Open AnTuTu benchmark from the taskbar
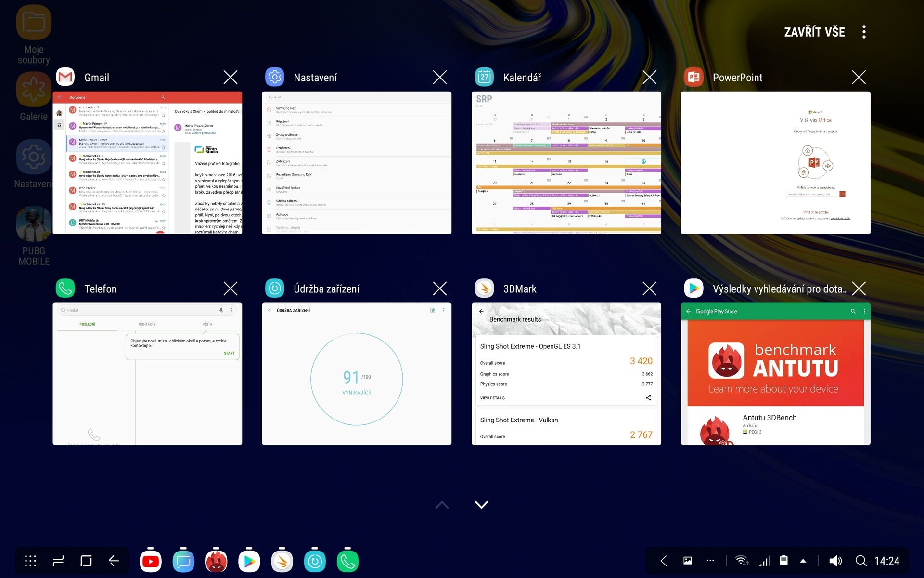924x578 pixels. click(216, 561)
